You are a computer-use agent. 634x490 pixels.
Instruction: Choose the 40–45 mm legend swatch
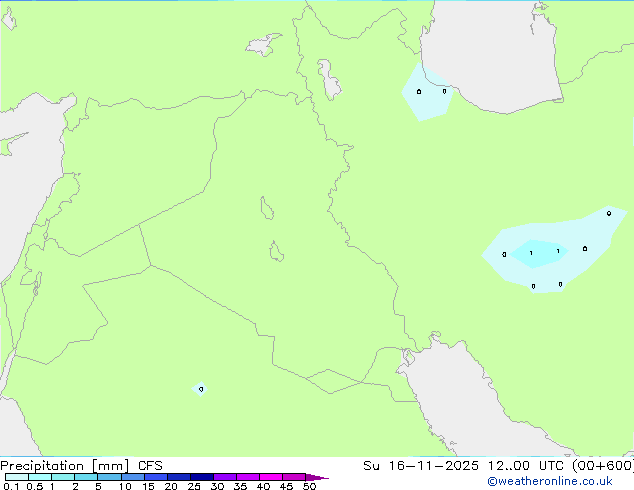pyautogui.click(x=271, y=477)
